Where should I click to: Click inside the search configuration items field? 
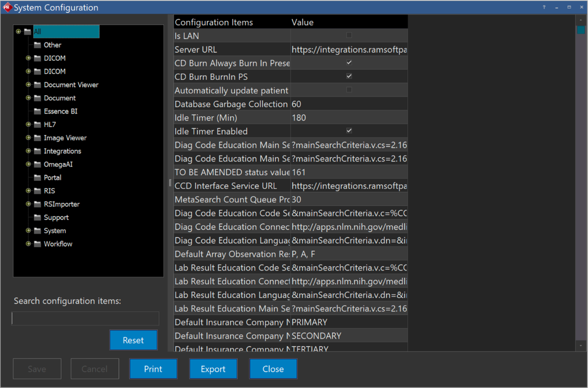tap(85, 318)
